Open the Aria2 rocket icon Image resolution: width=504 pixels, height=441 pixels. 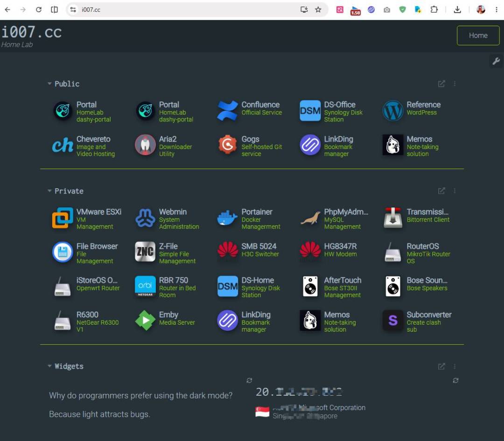145,145
